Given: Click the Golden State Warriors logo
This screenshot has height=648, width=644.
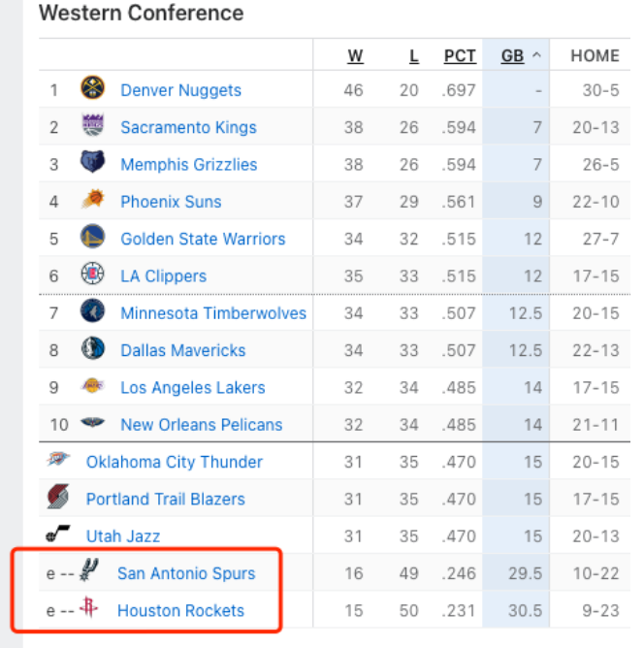Looking at the screenshot, I should (x=92, y=237).
